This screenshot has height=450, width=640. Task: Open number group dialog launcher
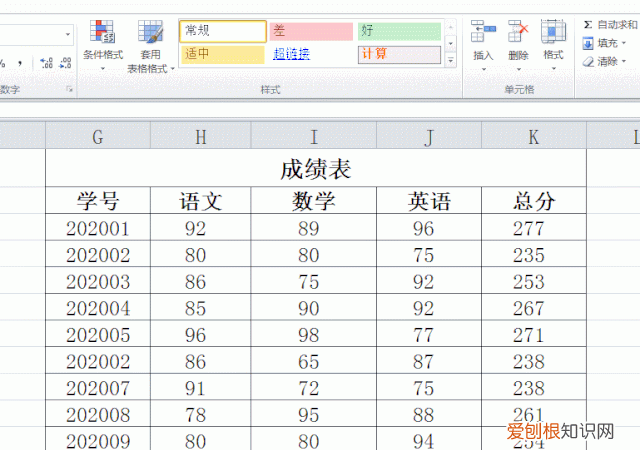pos(69,89)
